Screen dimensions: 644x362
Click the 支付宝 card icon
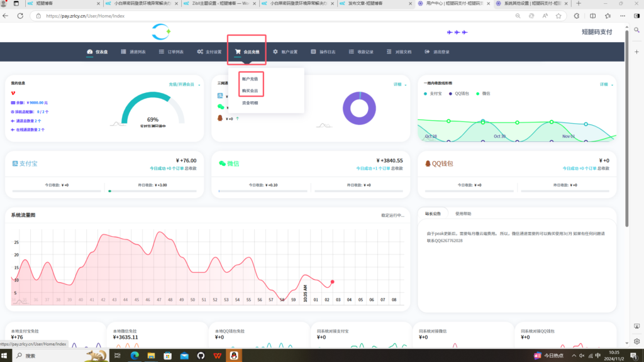tap(15, 163)
